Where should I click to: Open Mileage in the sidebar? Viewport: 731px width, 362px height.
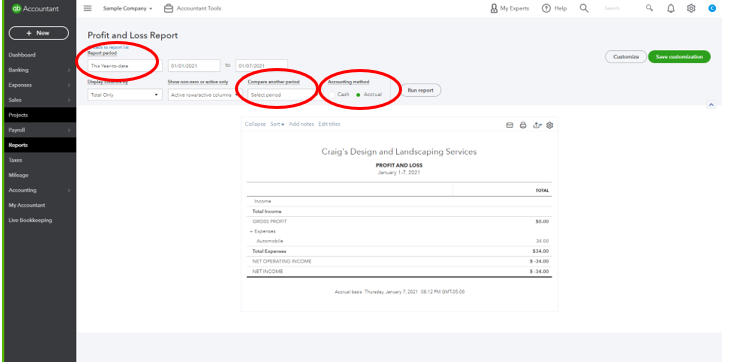[18, 175]
